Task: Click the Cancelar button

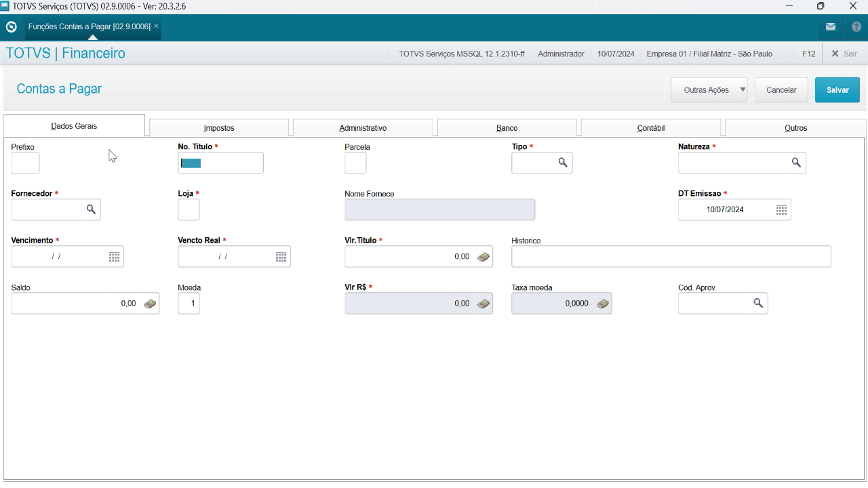Action: tap(781, 90)
